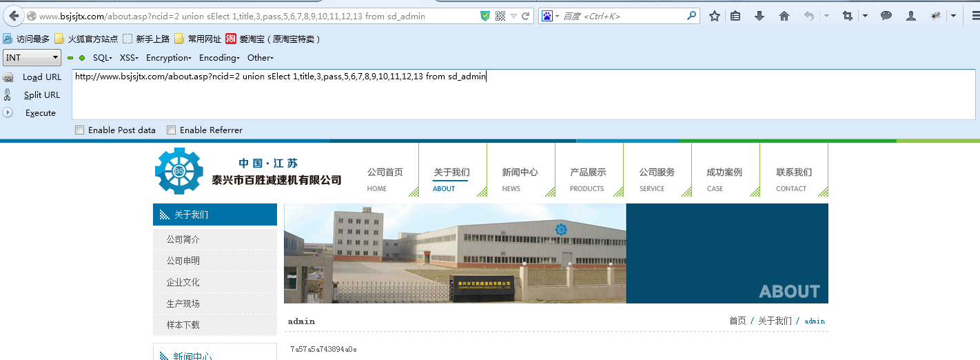The width and height of the screenshot is (980, 360).
Task: Open the chat bubble toolbar icon
Action: (886, 16)
